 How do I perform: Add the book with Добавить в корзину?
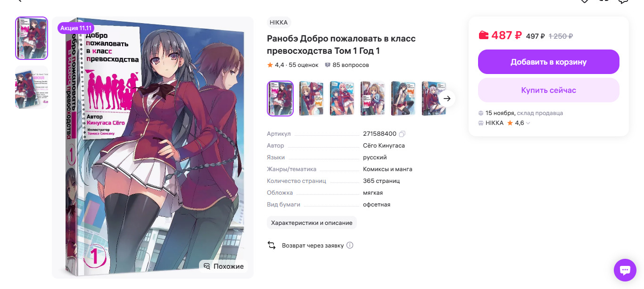tap(549, 62)
